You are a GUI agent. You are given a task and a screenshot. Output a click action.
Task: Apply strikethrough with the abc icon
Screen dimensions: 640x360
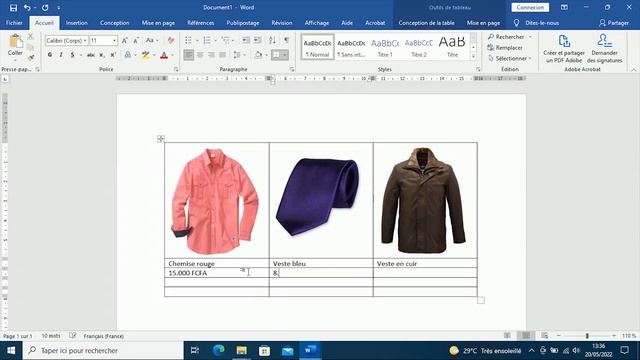tap(91, 55)
